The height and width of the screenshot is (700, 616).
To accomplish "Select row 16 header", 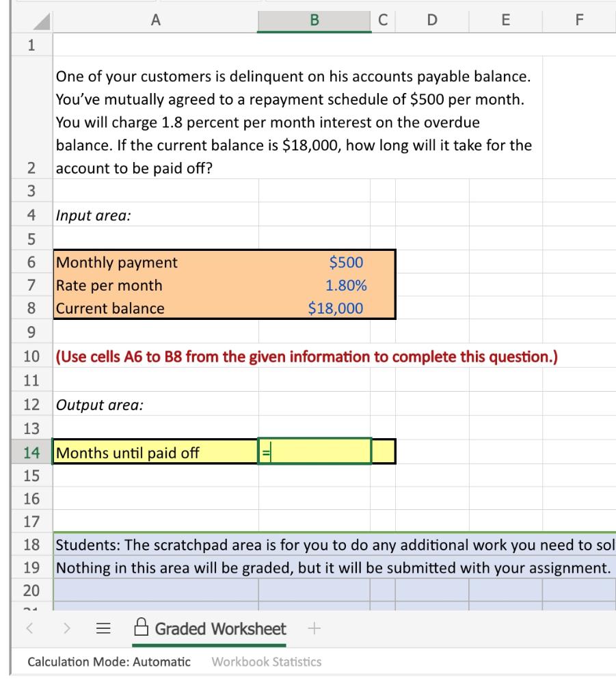I will 31,498.
